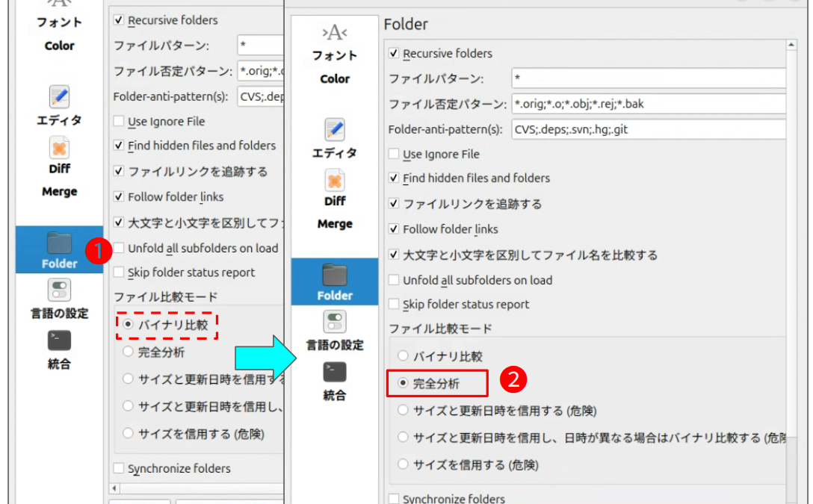Open the 言語の設定 icon in the right dialog

click(334, 323)
